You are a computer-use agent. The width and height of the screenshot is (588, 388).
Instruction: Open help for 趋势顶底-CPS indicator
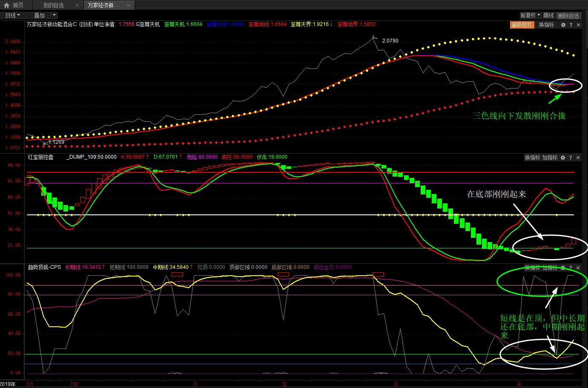(x=571, y=268)
